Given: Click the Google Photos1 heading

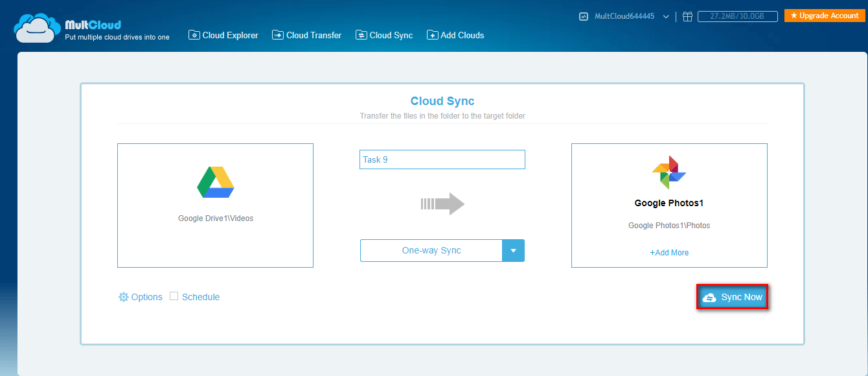Looking at the screenshot, I should [669, 203].
